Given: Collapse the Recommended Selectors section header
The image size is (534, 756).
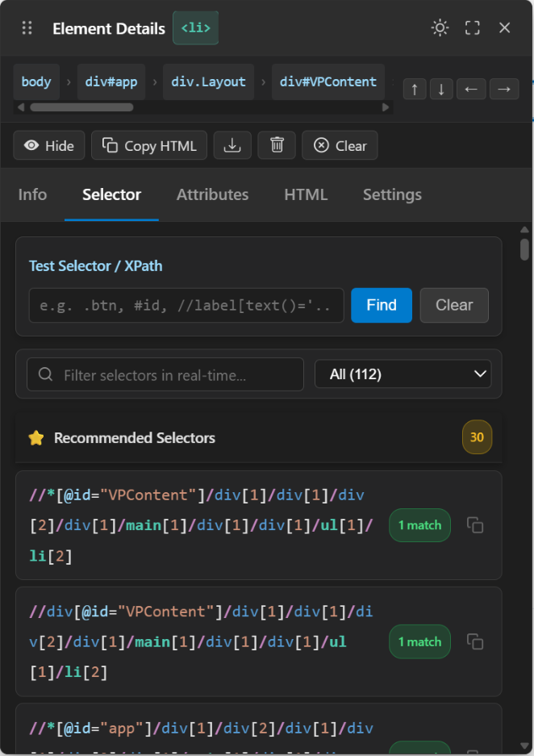Looking at the screenshot, I should pyautogui.click(x=259, y=438).
